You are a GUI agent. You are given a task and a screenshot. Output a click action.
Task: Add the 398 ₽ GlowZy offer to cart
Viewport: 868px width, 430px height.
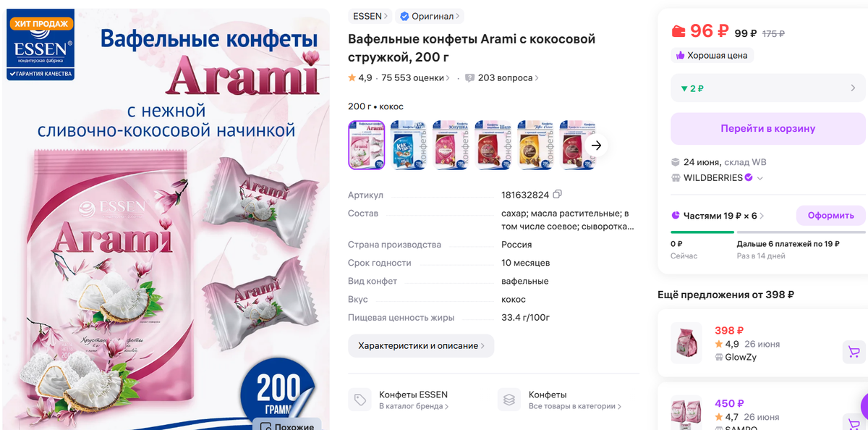pos(854,353)
